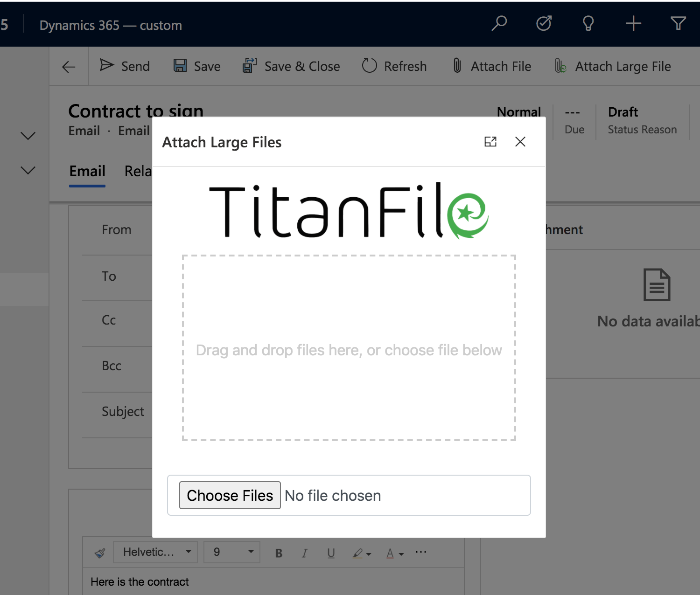This screenshot has height=595, width=700.
Task: Click the Save icon in the toolbar
Action: tap(180, 65)
